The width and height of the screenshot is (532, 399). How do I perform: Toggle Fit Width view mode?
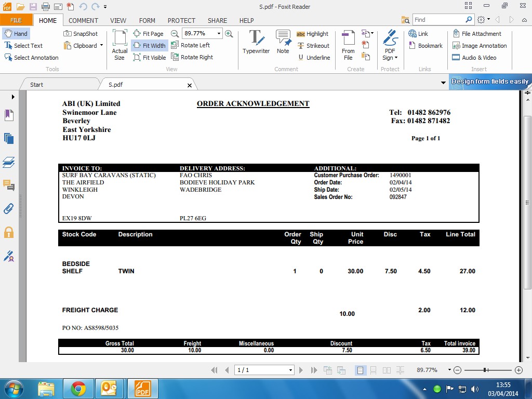[x=149, y=46]
